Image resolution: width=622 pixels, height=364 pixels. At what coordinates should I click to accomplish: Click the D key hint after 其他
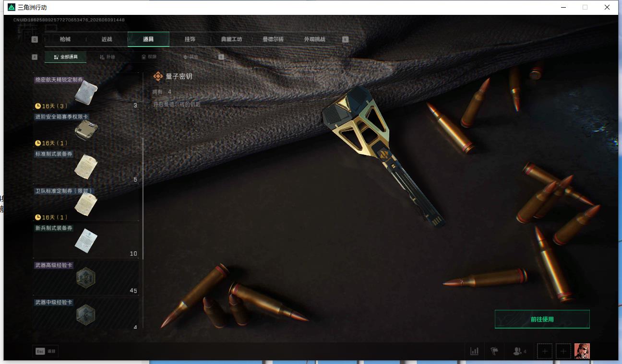(x=221, y=57)
